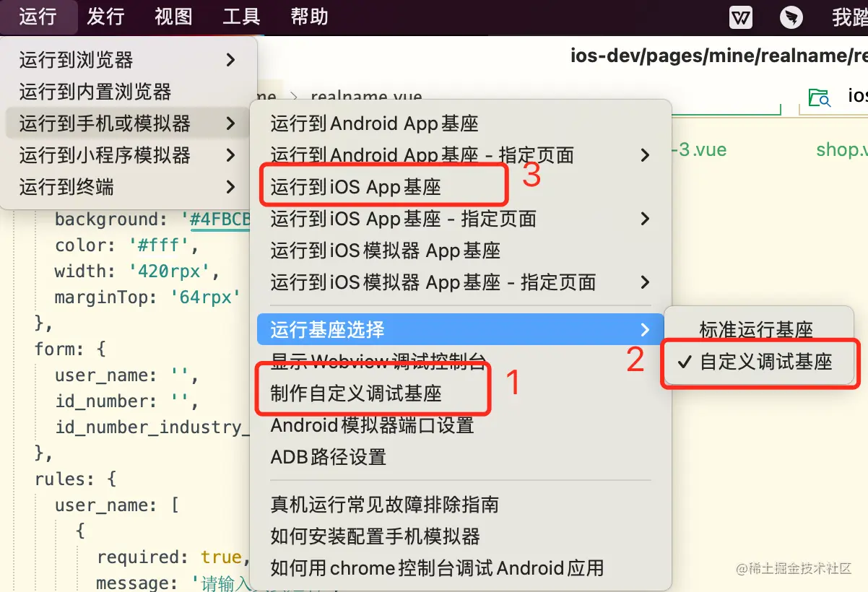Open 真机运行常见故障排除指南

[x=460, y=505]
